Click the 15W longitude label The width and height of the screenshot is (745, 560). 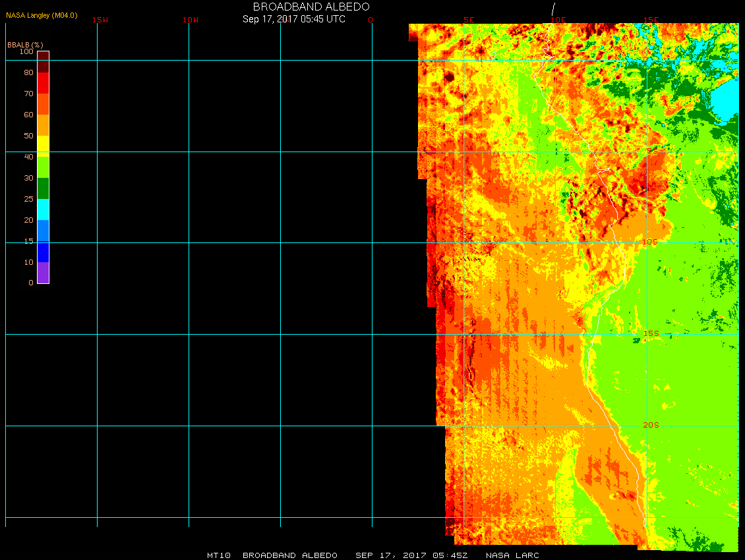click(100, 20)
